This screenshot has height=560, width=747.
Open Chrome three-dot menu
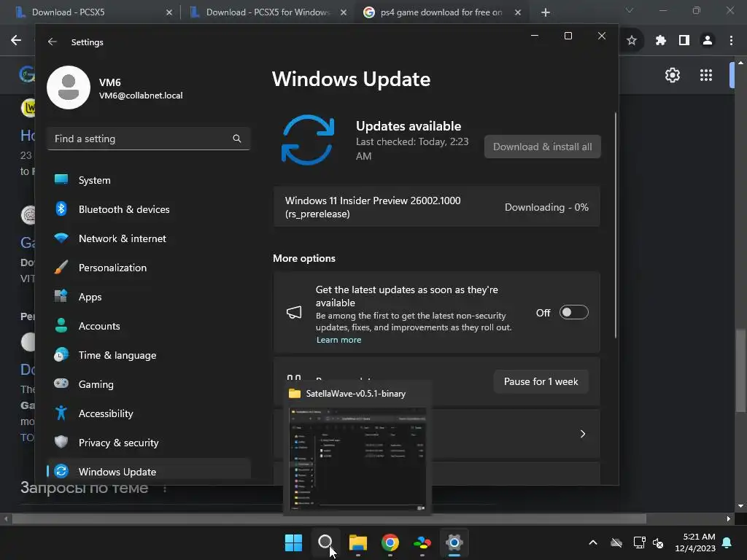tap(731, 41)
